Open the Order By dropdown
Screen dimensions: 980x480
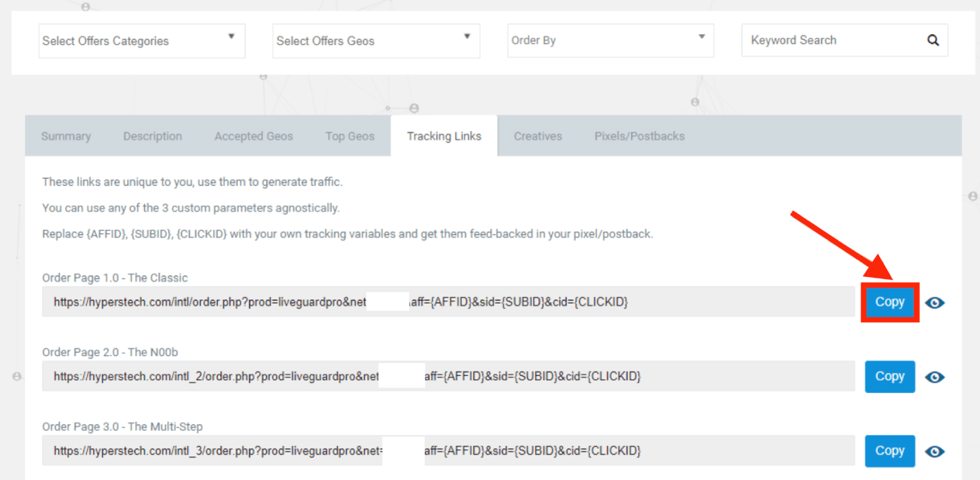click(611, 40)
